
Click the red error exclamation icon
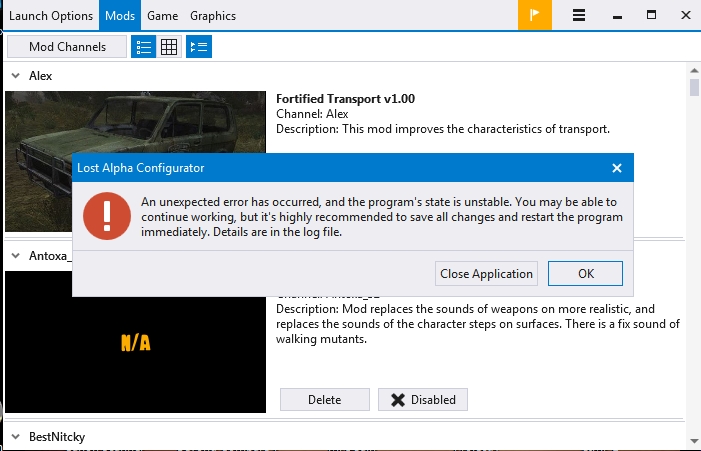(x=107, y=216)
